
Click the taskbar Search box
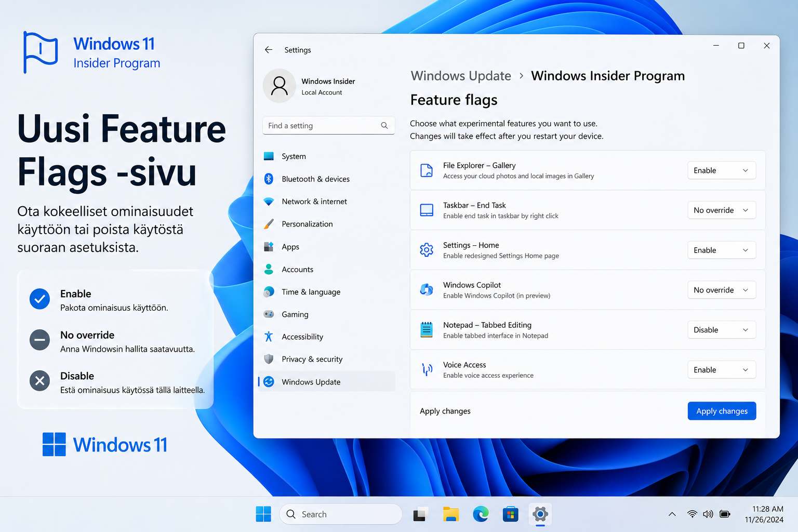coord(341,514)
